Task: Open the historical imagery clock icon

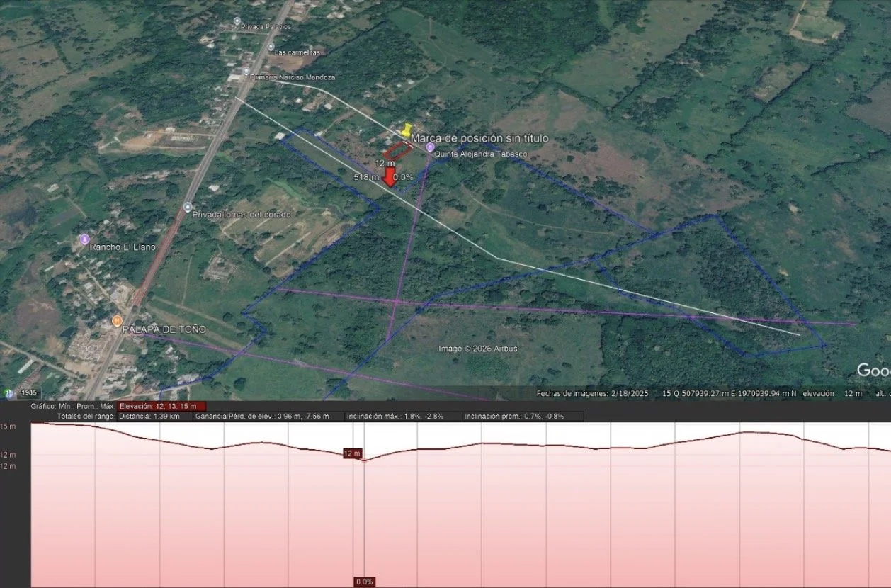Action: coord(8,392)
